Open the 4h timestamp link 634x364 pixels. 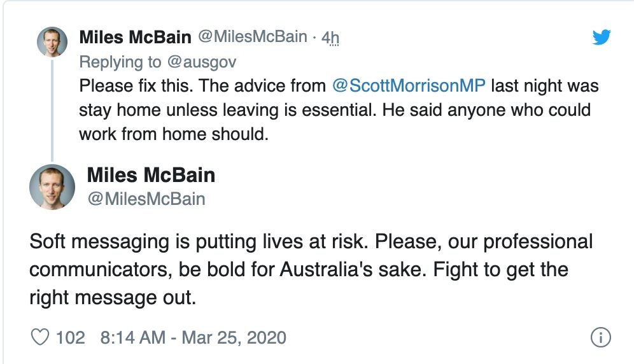tap(330, 38)
